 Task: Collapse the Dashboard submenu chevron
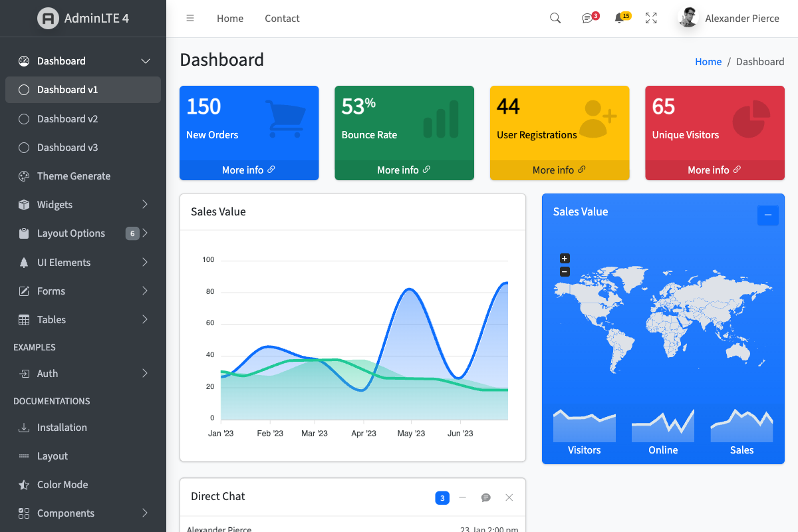(145, 61)
